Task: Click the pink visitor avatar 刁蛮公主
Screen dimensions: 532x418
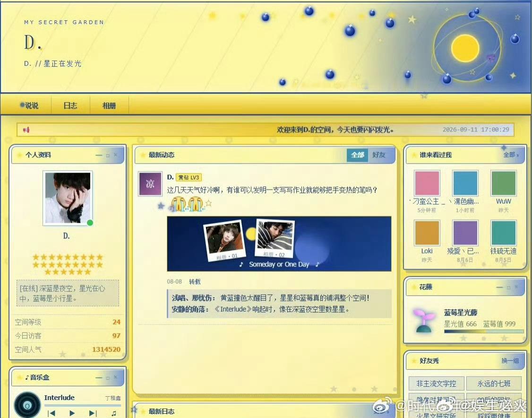Action: click(427, 183)
